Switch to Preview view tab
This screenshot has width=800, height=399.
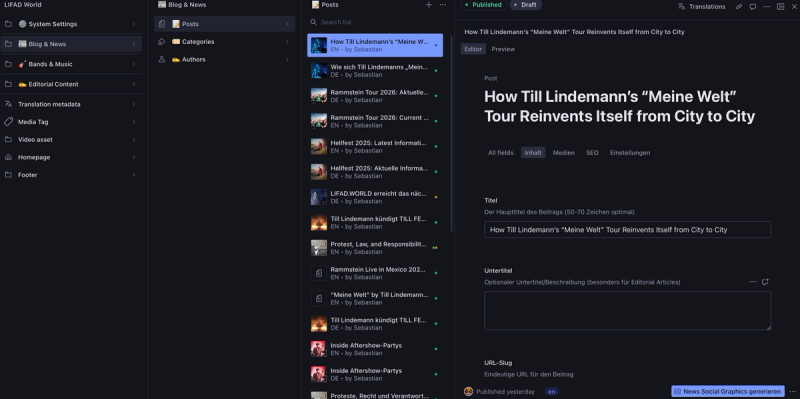coord(503,49)
